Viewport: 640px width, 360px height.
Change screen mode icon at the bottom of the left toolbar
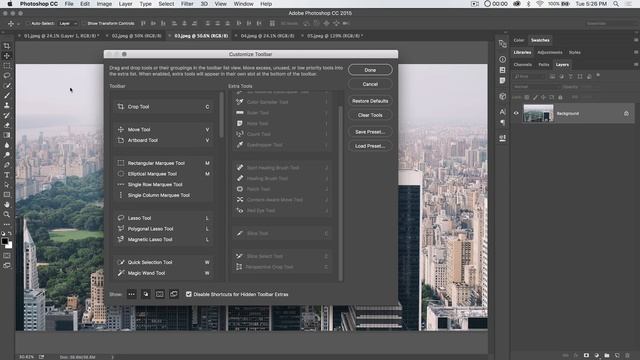(x=7, y=265)
